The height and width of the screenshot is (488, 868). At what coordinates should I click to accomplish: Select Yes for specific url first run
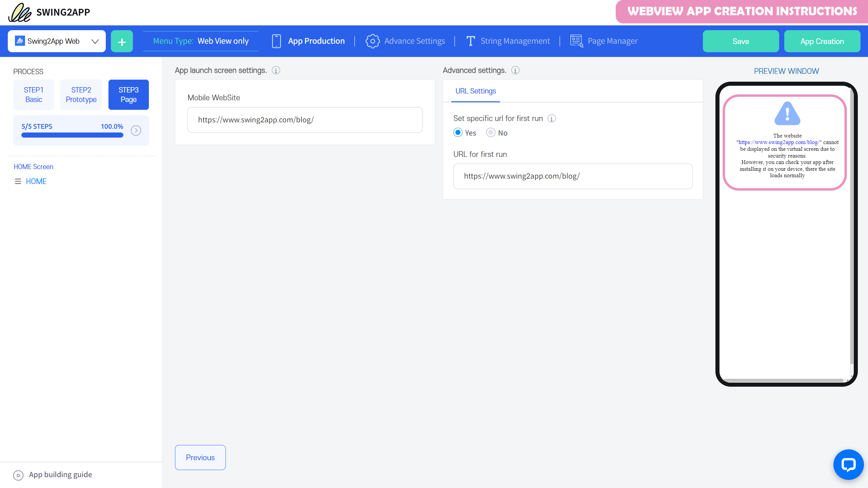(458, 133)
